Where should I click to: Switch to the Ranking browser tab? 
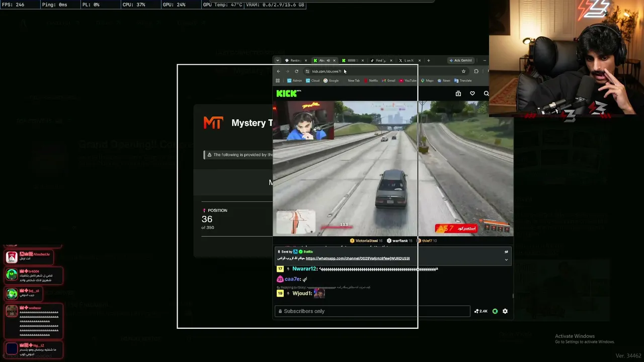pos(295,61)
